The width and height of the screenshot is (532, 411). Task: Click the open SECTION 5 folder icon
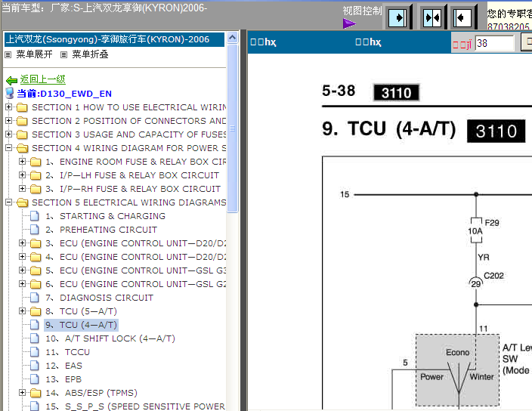pyautogui.click(x=23, y=202)
